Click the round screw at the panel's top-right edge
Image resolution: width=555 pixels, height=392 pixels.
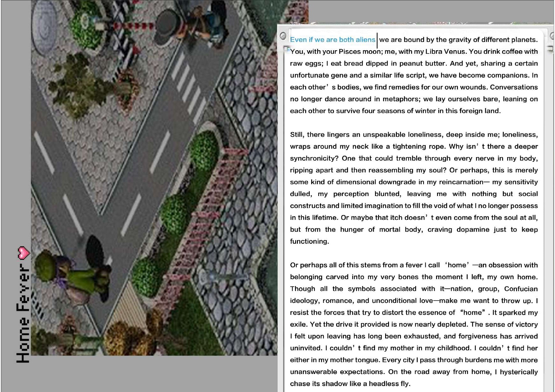pos(552,35)
